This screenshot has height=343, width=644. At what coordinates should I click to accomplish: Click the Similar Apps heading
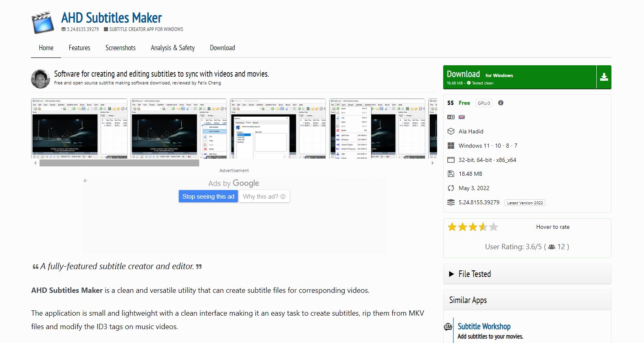468,300
